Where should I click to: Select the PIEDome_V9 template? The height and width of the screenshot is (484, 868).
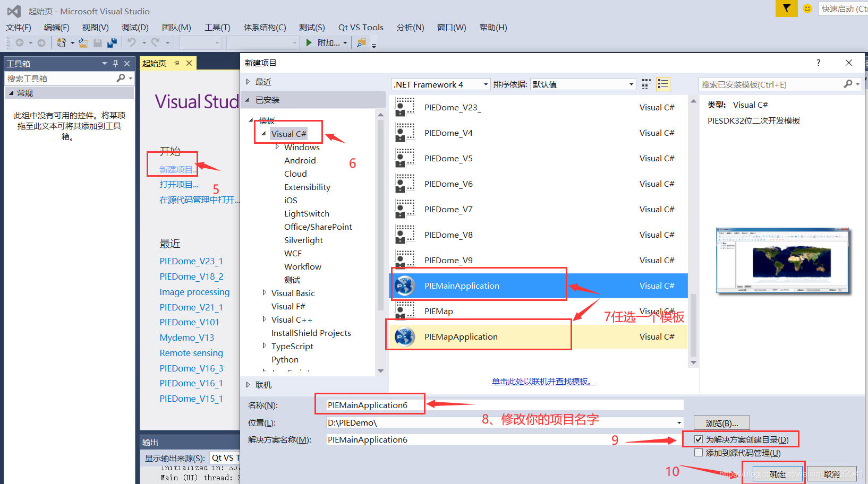click(538, 260)
